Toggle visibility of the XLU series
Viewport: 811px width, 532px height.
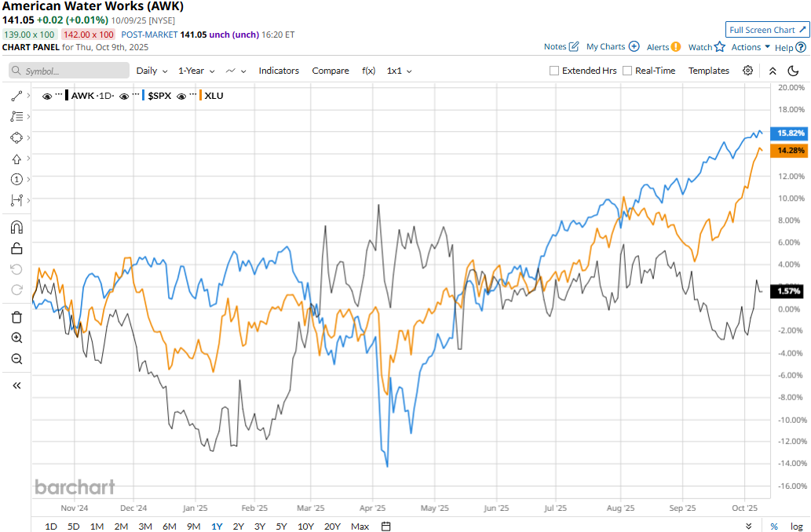[x=181, y=97]
